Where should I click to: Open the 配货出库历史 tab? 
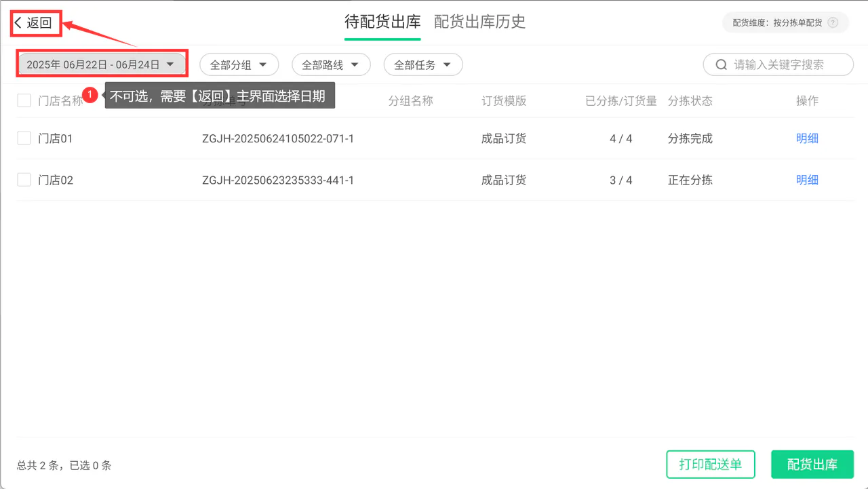pyautogui.click(x=480, y=22)
